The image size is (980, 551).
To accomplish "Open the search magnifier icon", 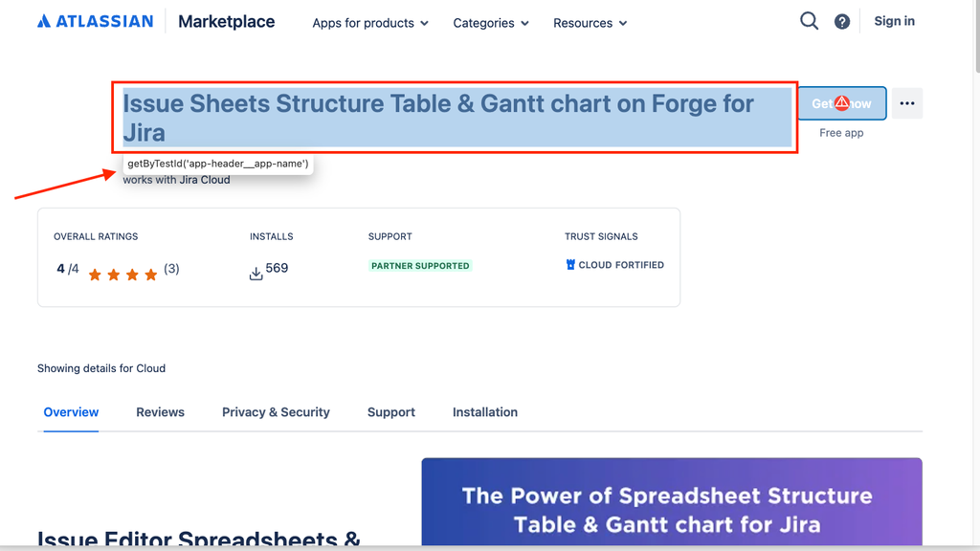I will 809,21.
